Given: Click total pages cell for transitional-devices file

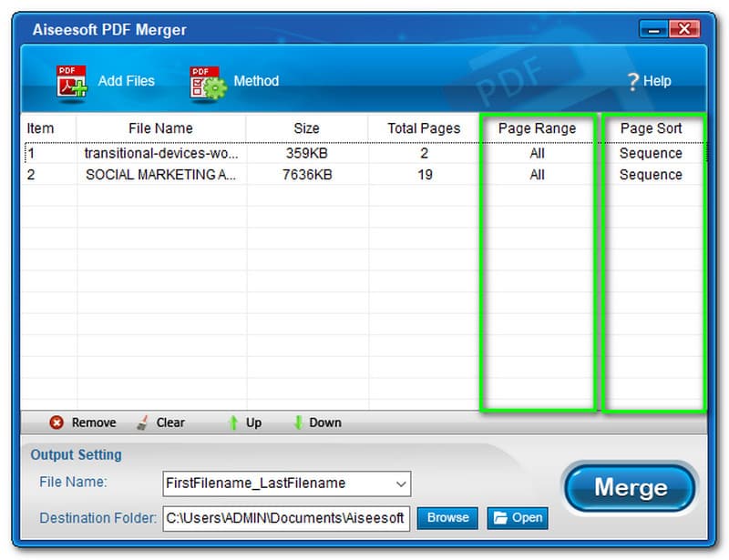Looking at the screenshot, I should (x=424, y=153).
